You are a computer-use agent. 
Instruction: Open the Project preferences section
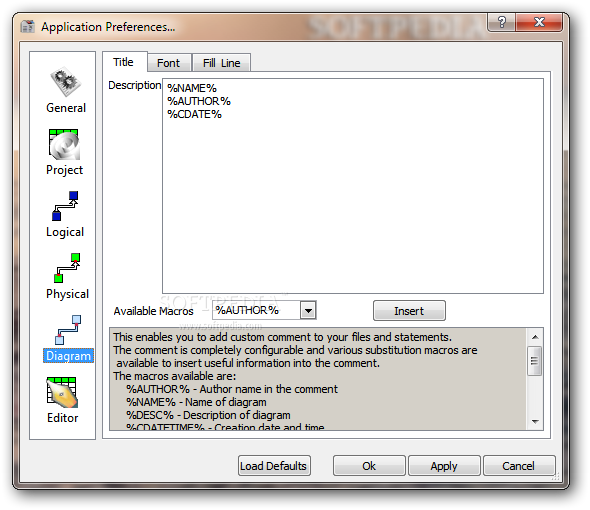click(64, 152)
